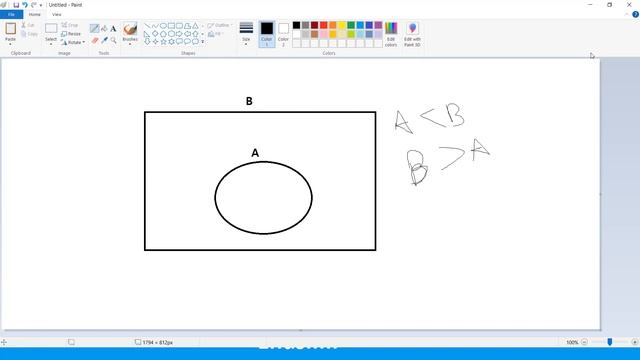Activate Color 1 foreground selector
The height and width of the screenshot is (360, 640).
point(267,34)
